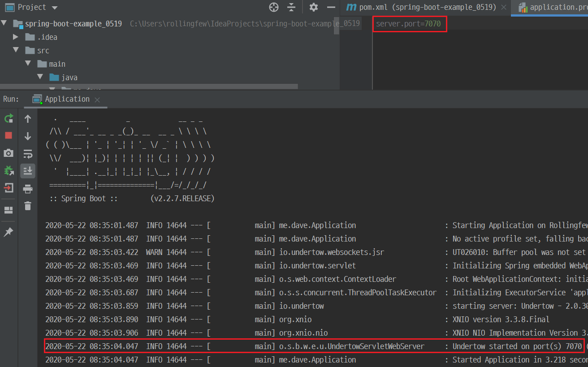Click server.port=7070 in editor

pos(408,24)
